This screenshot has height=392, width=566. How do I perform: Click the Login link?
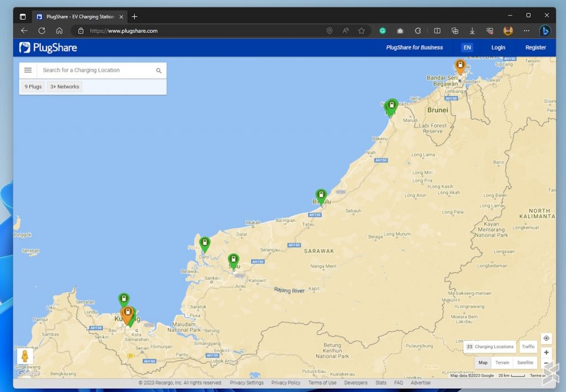(498, 47)
